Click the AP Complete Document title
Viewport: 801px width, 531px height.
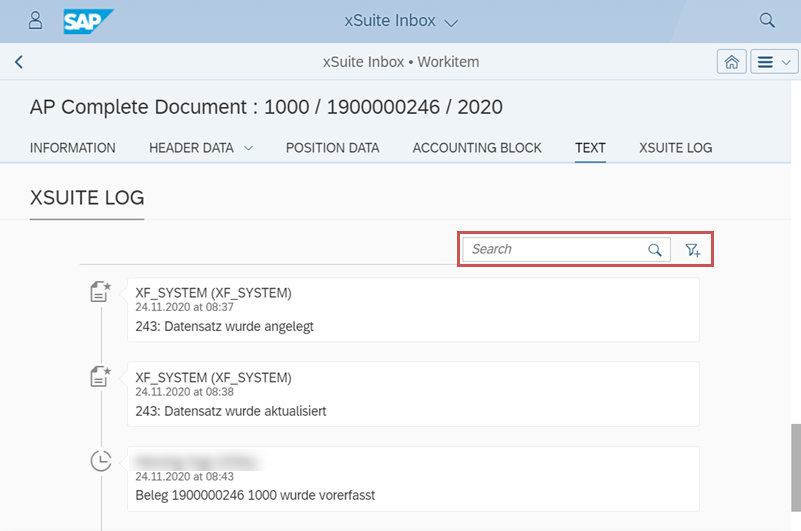266,107
